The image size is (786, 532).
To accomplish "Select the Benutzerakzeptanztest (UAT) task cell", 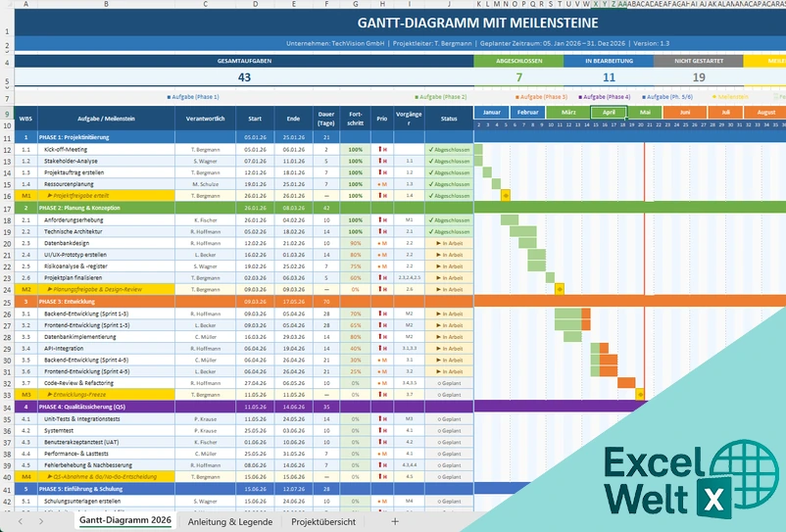I will (x=106, y=442).
